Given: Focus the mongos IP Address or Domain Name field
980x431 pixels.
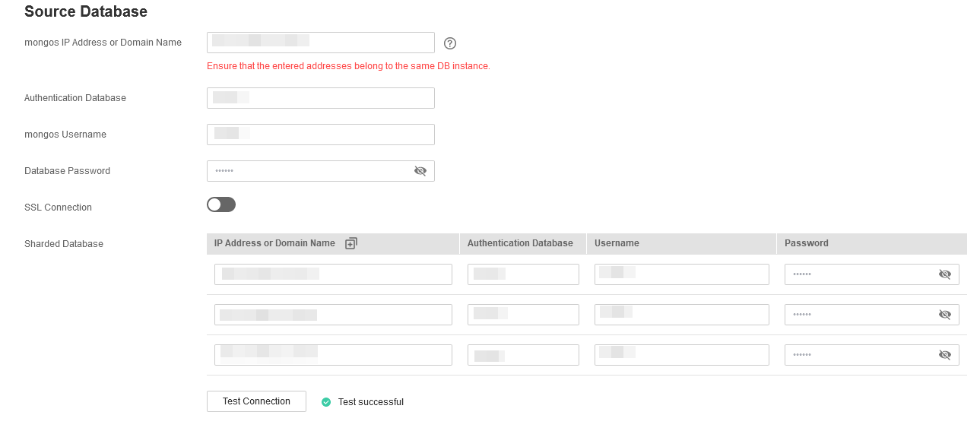Looking at the screenshot, I should click(320, 43).
